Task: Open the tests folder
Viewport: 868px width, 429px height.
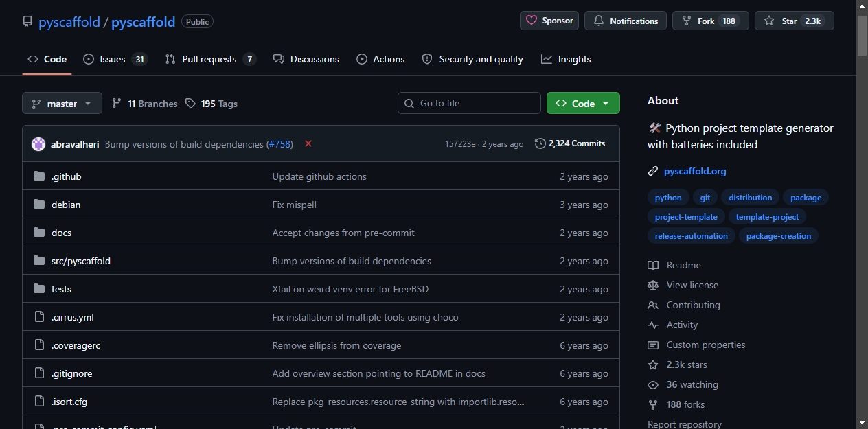Action: click(61, 289)
